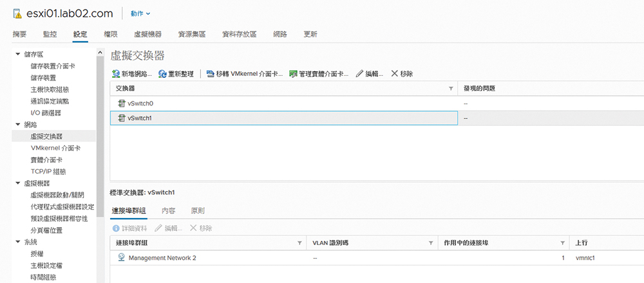The height and width of the screenshot is (283, 644).
Task: Click the 新增網路 add networking icon
Action: [116, 74]
